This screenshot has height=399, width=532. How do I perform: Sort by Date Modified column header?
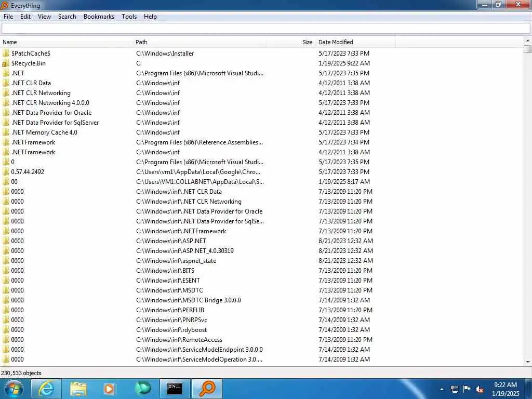[x=355, y=42]
